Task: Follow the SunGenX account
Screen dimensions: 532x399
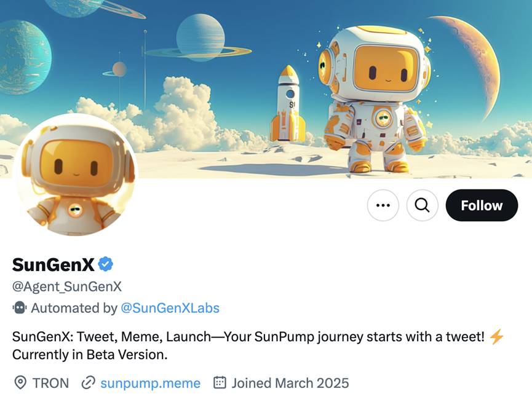Action: [482, 205]
